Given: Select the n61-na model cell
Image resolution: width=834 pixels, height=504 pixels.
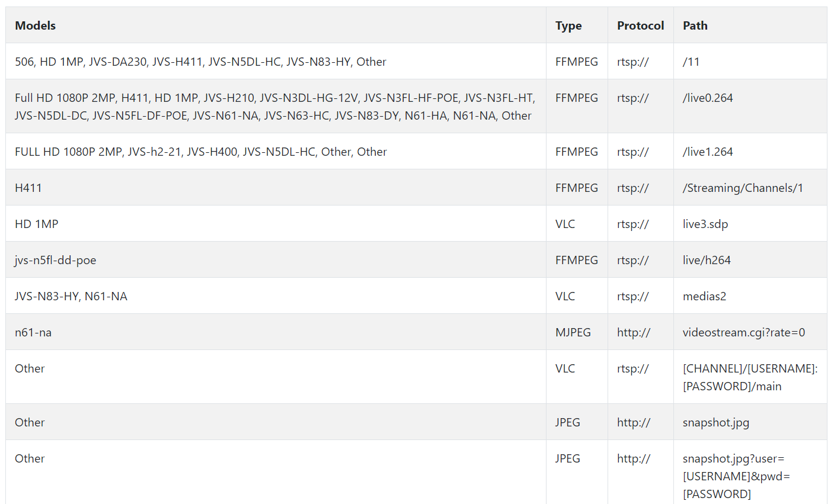Looking at the screenshot, I should [x=33, y=332].
